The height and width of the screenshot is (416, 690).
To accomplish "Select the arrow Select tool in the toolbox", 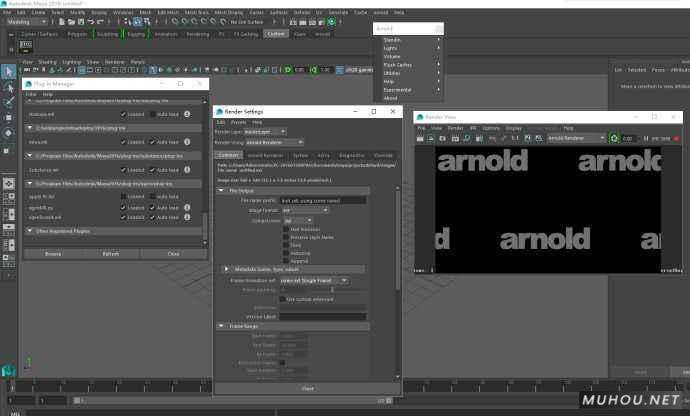I will [x=8, y=72].
